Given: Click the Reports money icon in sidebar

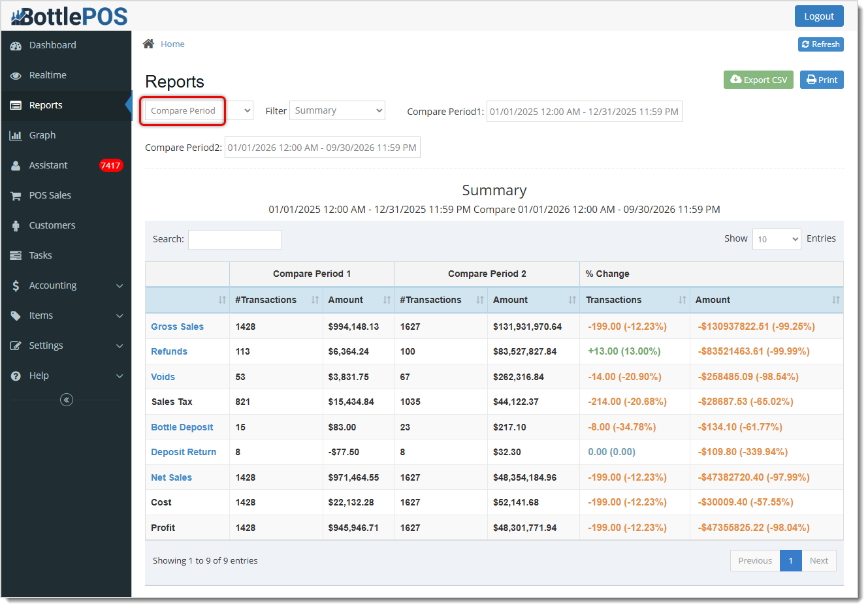Looking at the screenshot, I should pos(16,106).
